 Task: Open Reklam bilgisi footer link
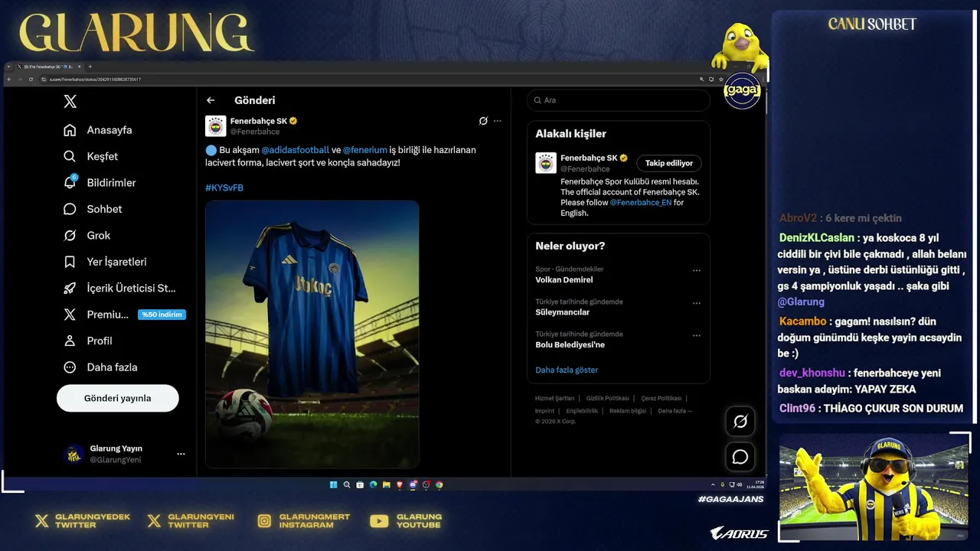(628, 411)
